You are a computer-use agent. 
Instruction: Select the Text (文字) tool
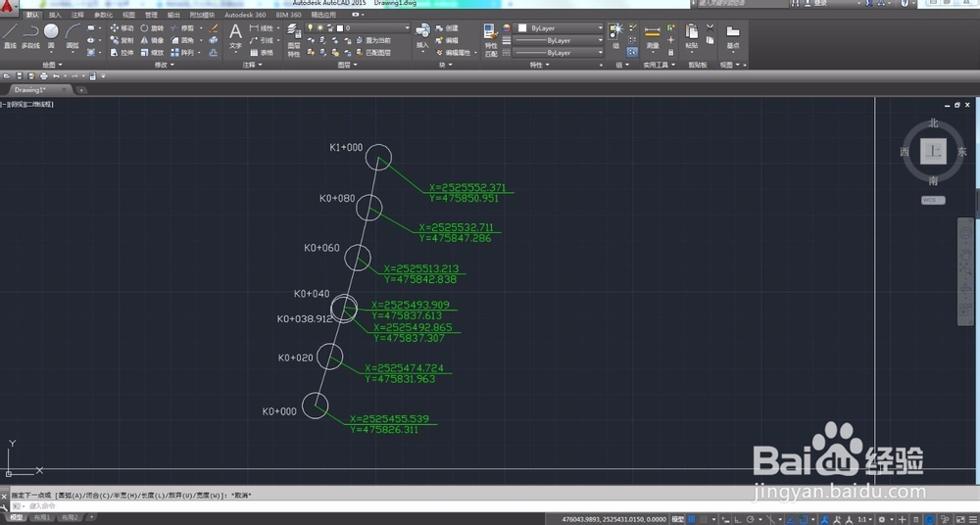[235, 35]
